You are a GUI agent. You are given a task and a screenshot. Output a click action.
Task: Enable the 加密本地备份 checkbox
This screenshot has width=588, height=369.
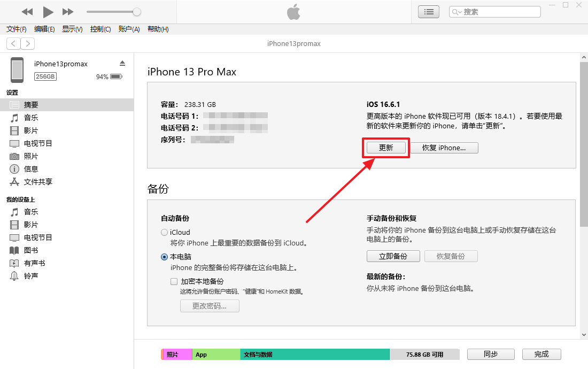tap(174, 281)
